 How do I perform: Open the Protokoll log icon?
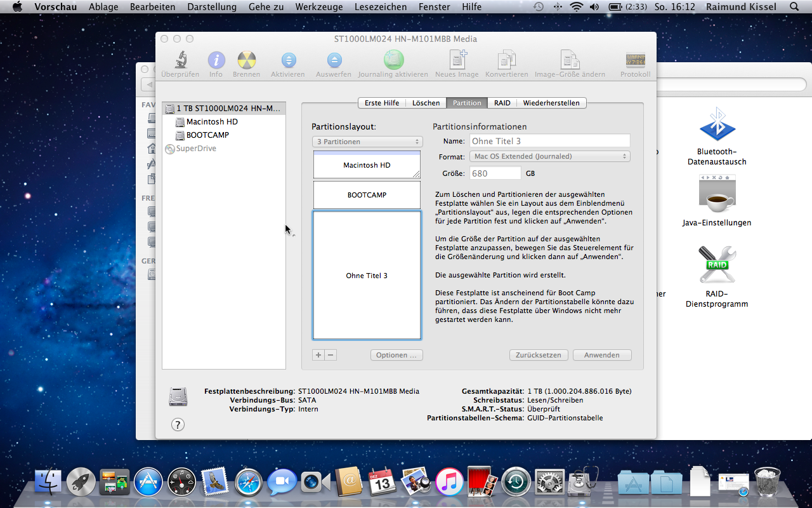[636, 61]
